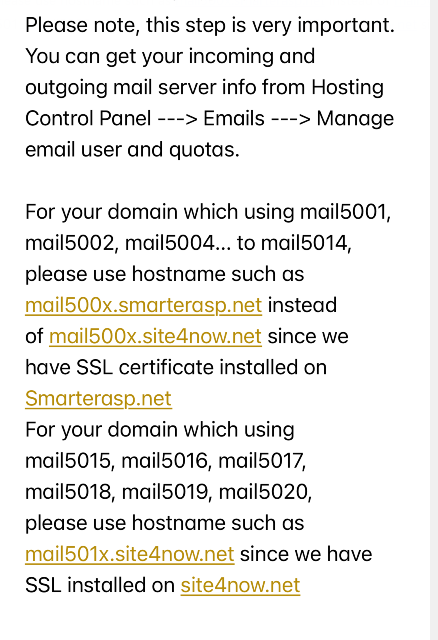This screenshot has width=438, height=640.
Task: Click the 'mail5020,' text
Action: pyautogui.click(x=265, y=492)
